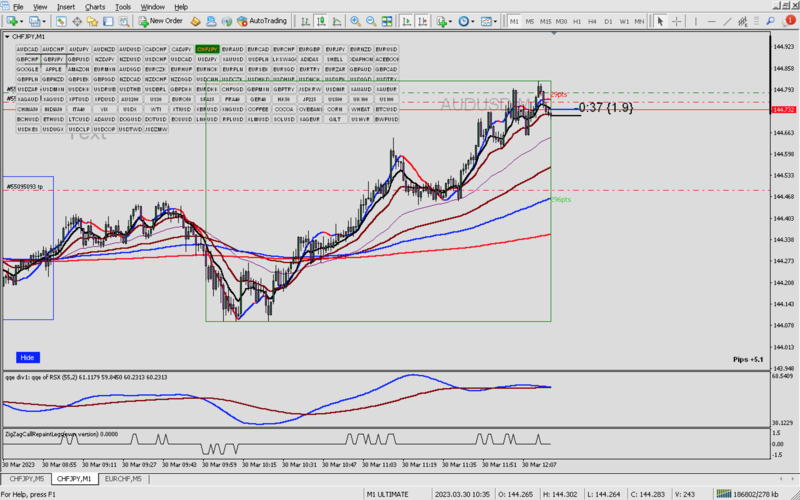Select the Fibonacci retracement tool
The width and height of the screenshot is (800, 500).
758,21
